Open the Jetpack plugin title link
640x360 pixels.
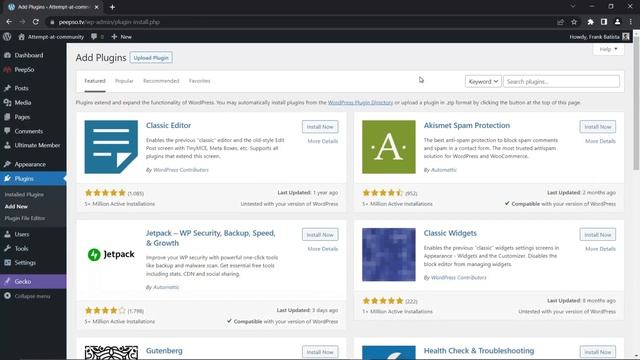click(x=211, y=238)
